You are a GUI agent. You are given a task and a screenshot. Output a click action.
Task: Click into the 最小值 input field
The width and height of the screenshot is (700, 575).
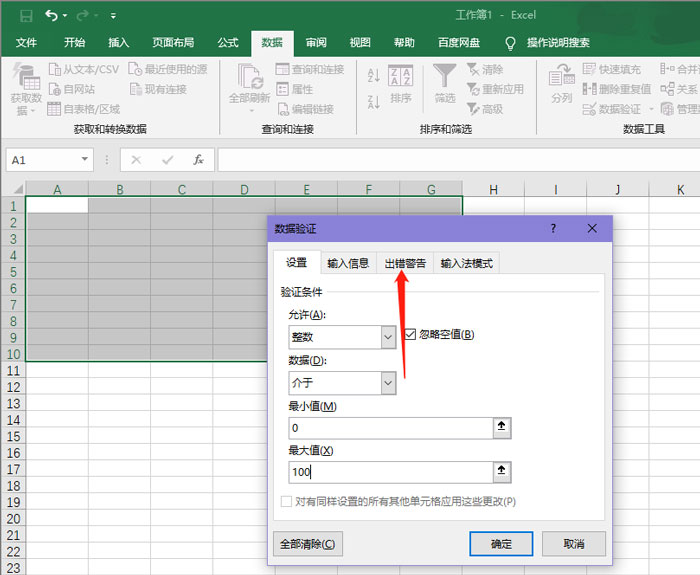pyautogui.click(x=390, y=428)
